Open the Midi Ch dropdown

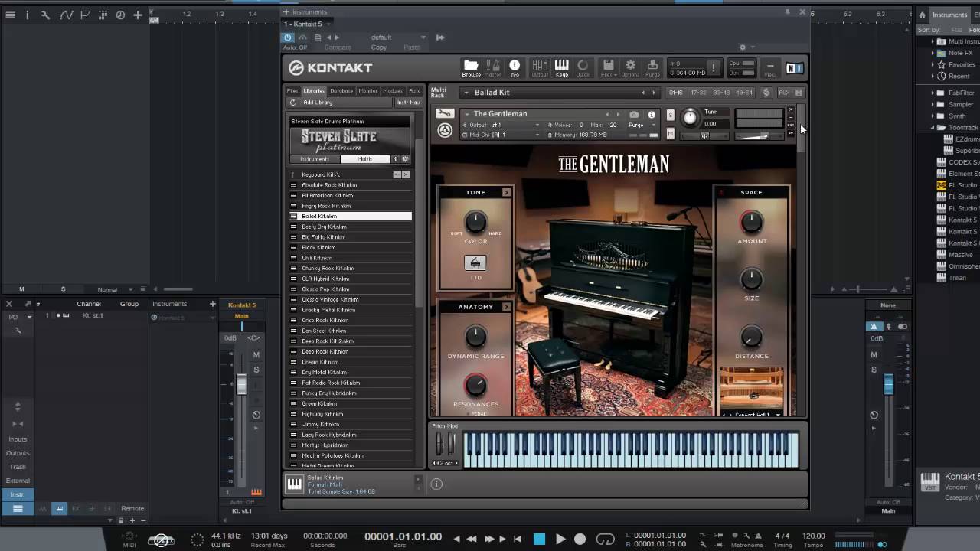click(537, 135)
